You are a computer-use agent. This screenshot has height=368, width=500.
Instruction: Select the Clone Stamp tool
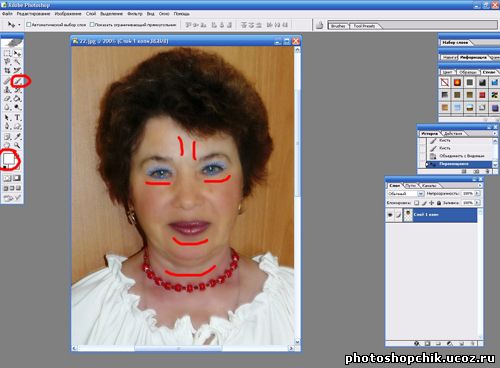(7, 90)
